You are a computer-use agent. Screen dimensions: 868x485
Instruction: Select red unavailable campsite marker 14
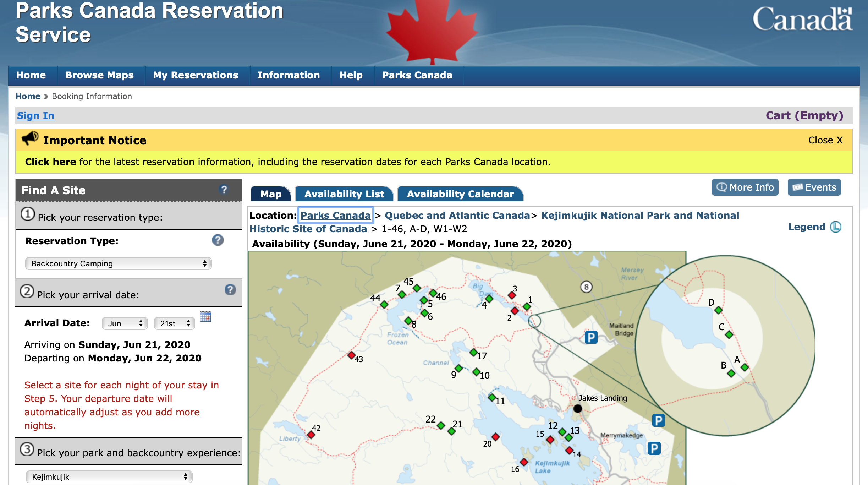click(569, 450)
